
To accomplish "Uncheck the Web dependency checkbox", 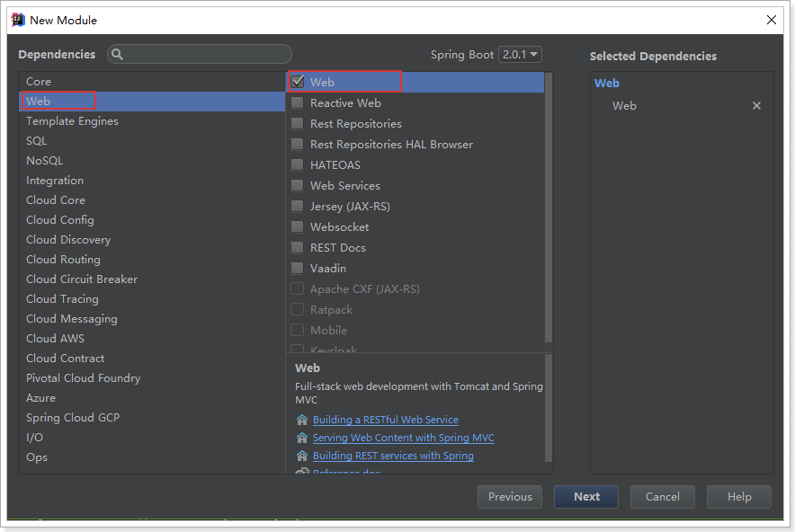I will tap(297, 81).
